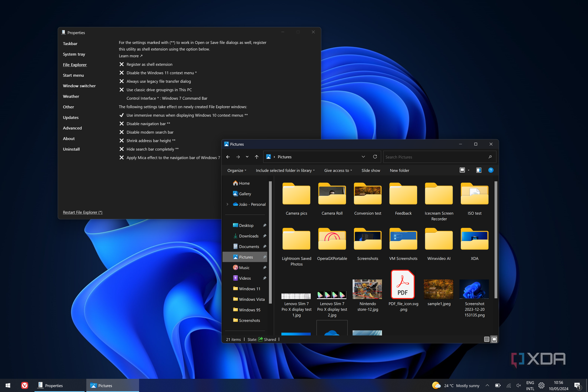Click the back navigation arrow
588x392 pixels.
tap(228, 157)
